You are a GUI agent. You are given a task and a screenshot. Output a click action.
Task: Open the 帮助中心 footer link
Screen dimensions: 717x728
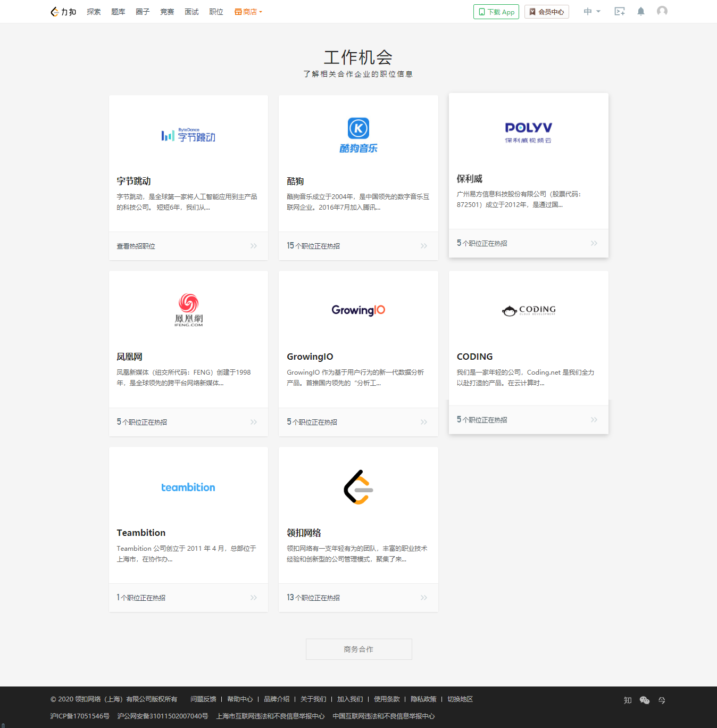pos(240,699)
